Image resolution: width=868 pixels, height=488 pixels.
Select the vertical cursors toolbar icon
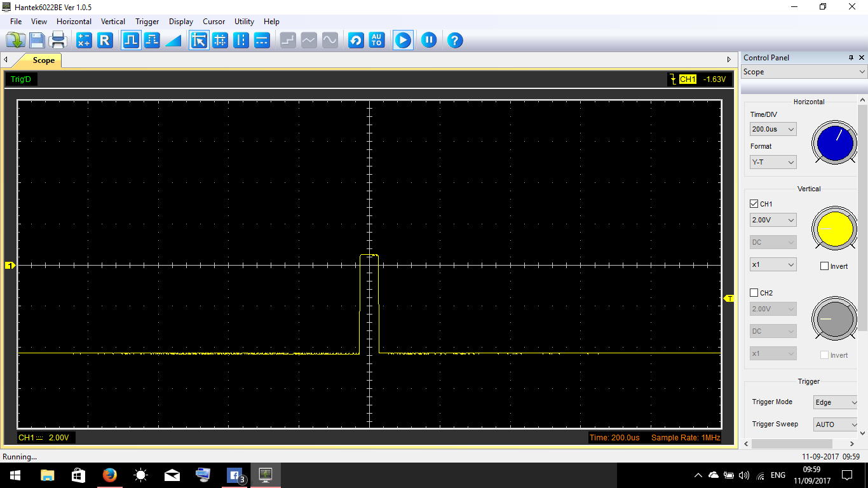pos(241,41)
